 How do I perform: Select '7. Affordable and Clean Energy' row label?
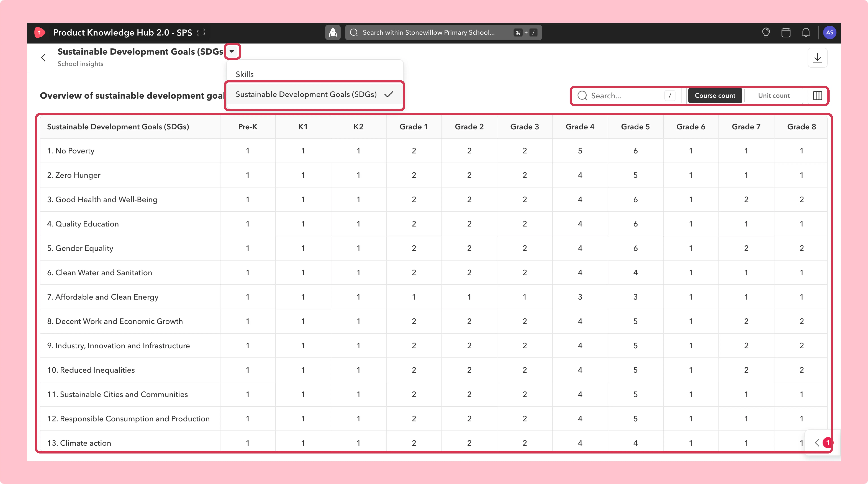point(103,297)
